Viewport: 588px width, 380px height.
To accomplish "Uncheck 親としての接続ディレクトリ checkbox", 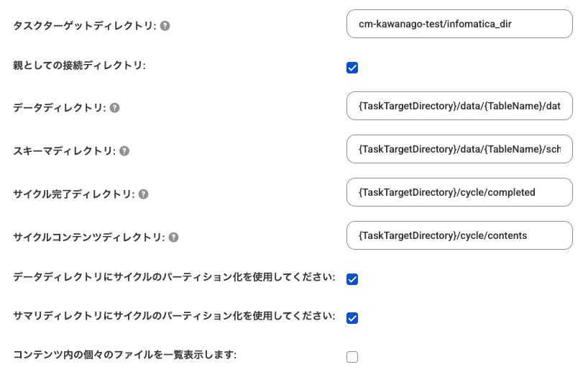I will [352, 68].
